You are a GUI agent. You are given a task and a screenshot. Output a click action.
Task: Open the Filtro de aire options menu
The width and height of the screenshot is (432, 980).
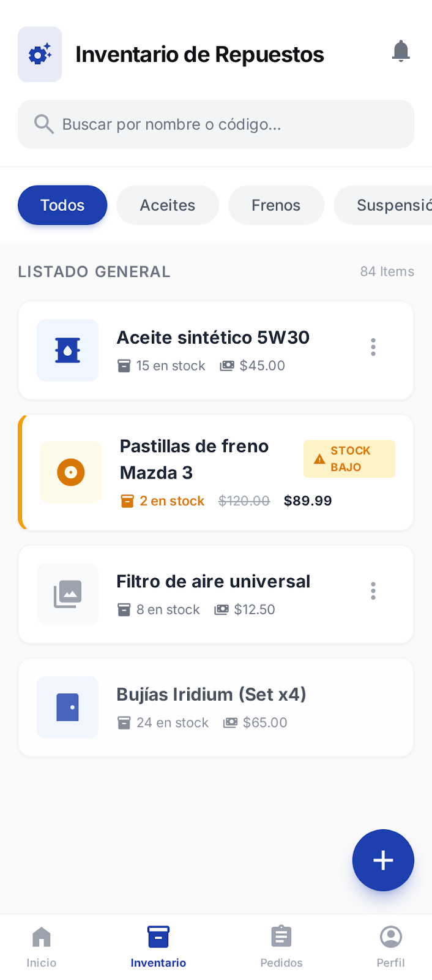[x=373, y=590]
